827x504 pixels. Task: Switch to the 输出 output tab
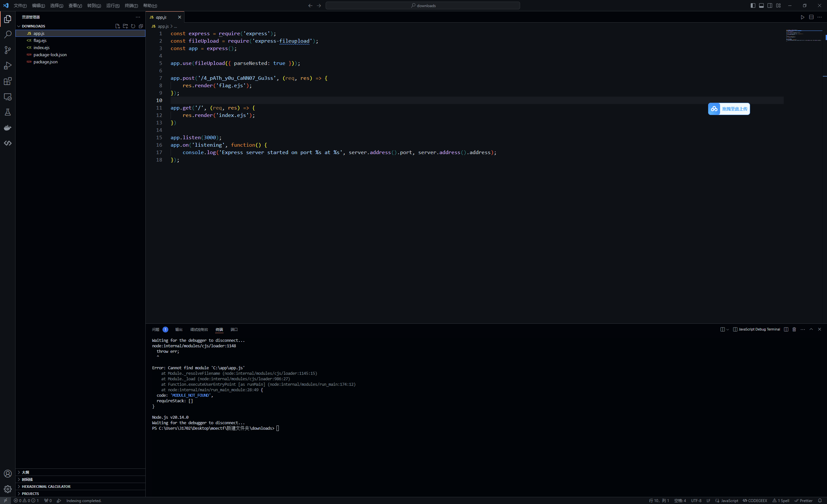coord(179,330)
